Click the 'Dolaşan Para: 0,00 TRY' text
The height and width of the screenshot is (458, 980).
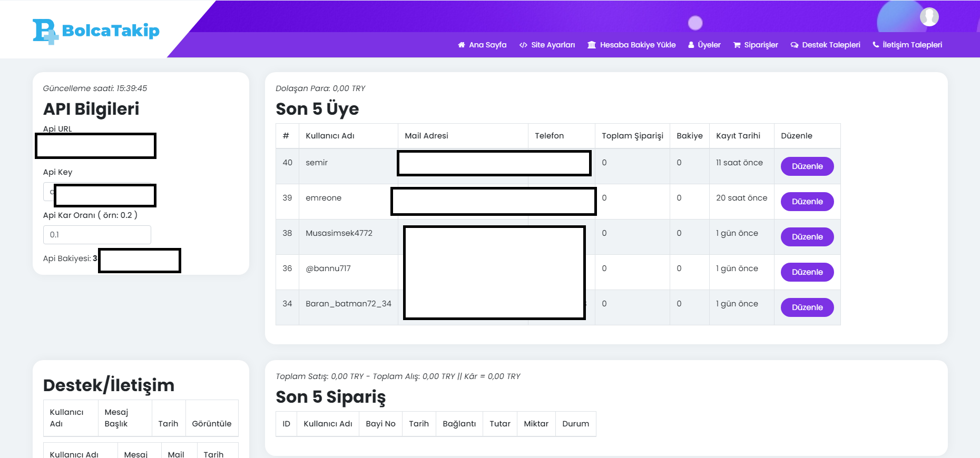pyautogui.click(x=320, y=88)
